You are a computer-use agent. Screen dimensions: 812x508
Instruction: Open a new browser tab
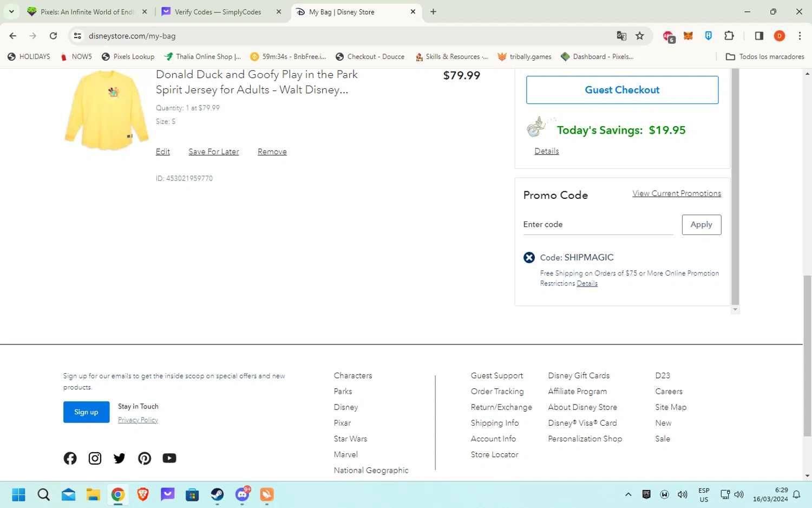[x=433, y=11]
